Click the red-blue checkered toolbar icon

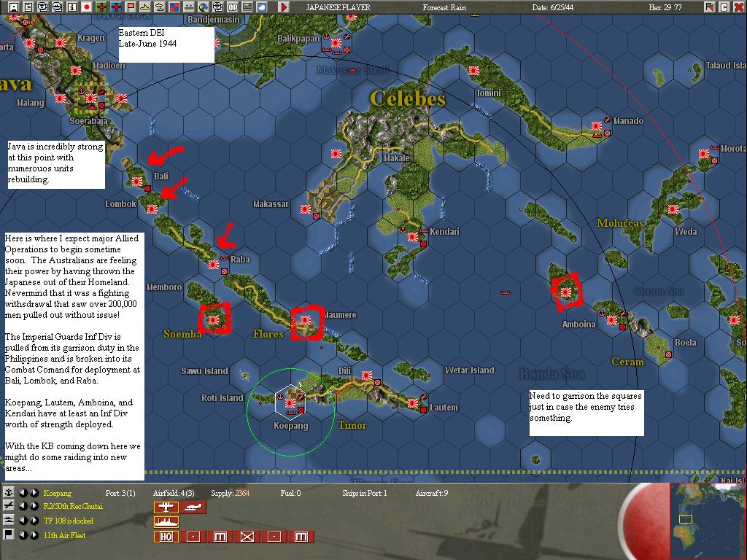(174, 7)
